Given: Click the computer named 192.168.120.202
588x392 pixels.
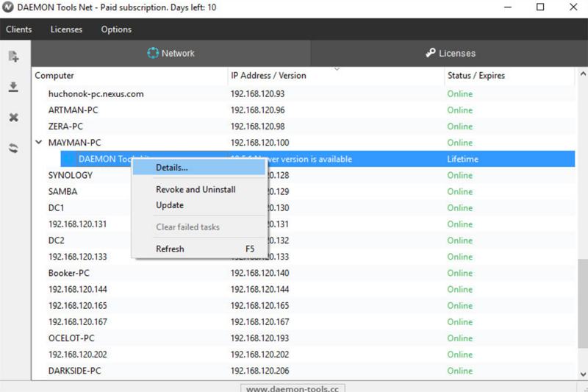Looking at the screenshot, I should (x=78, y=354).
